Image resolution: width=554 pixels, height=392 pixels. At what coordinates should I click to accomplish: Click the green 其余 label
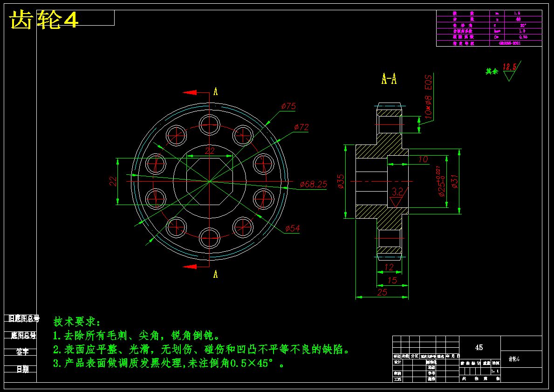(x=492, y=71)
